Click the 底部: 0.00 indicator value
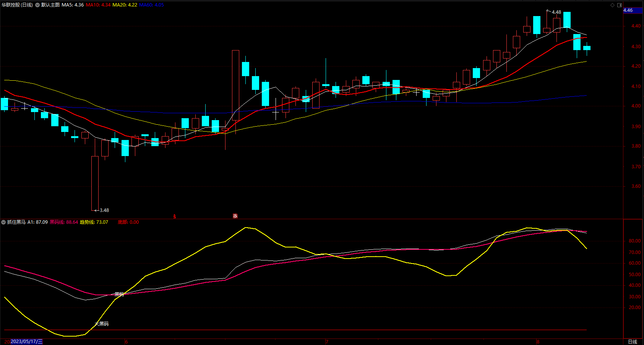The height and width of the screenshot is (345, 644). point(128,222)
